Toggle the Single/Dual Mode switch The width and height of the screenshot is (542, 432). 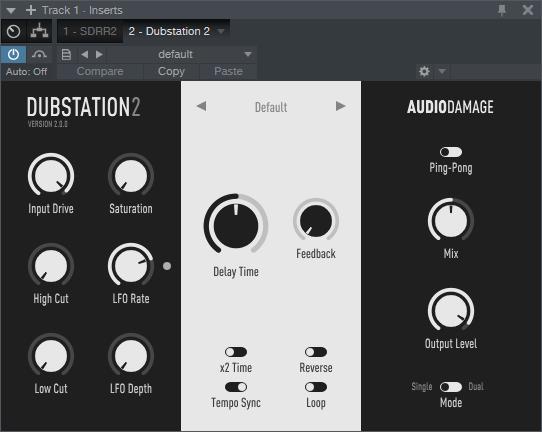point(450,387)
